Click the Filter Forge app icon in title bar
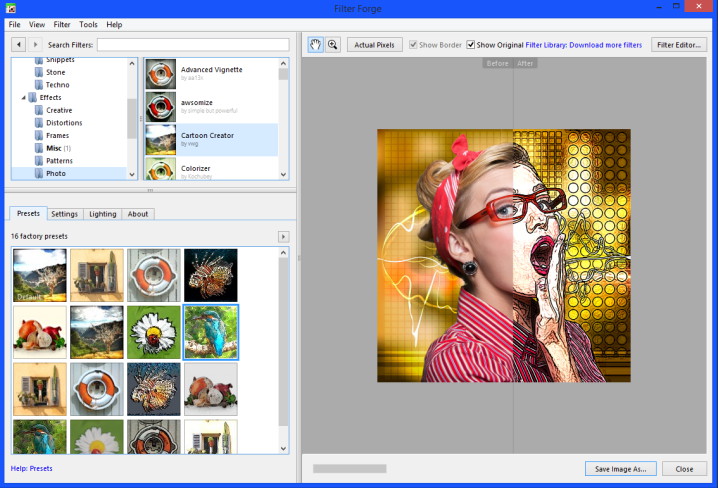Viewport: 718px width, 488px height. click(11, 8)
